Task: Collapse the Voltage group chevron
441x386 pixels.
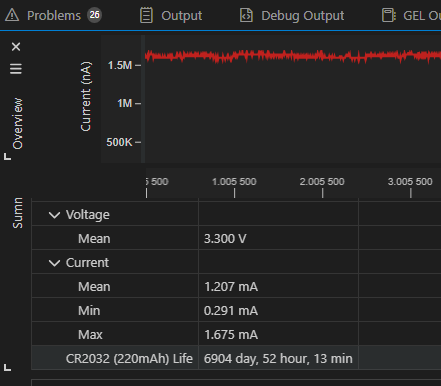Action: click(x=54, y=215)
